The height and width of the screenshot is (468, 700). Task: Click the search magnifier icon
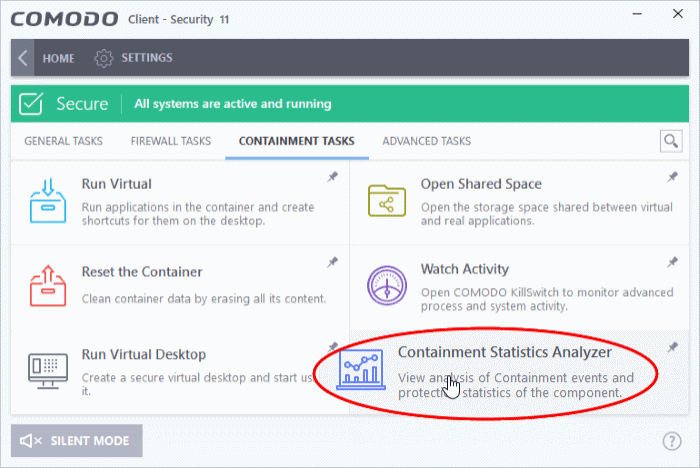671,141
